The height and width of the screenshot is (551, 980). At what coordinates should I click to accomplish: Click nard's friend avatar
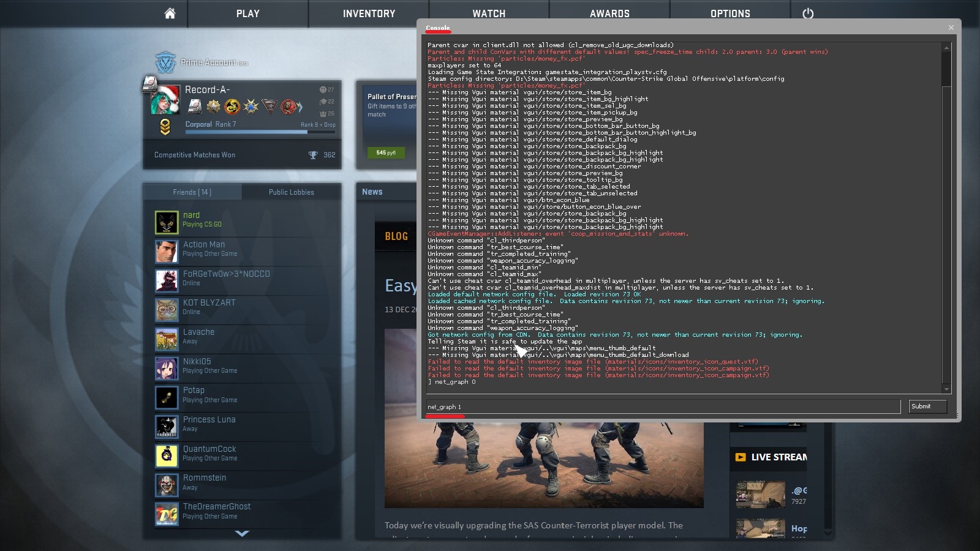coord(167,222)
